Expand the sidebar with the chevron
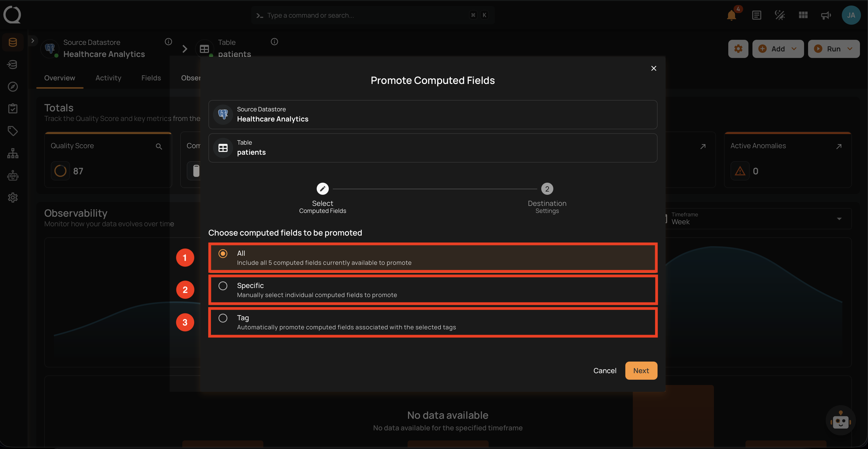The image size is (868, 449). pyautogui.click(x=33, y=41)
